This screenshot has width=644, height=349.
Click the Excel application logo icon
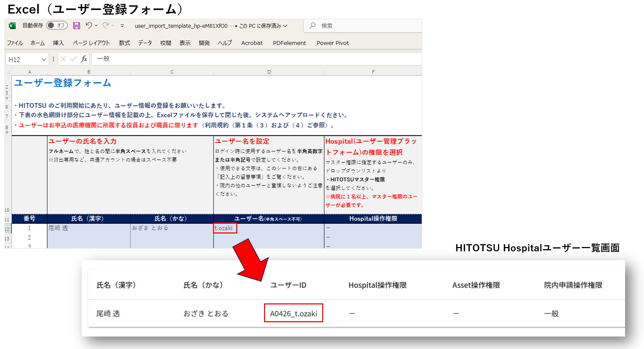tap(12, 26)
